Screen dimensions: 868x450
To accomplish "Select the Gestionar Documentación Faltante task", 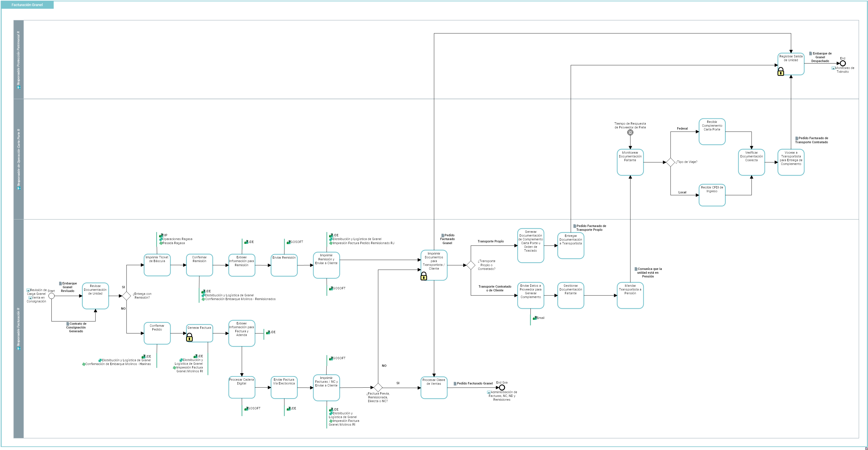I will 571,295.
